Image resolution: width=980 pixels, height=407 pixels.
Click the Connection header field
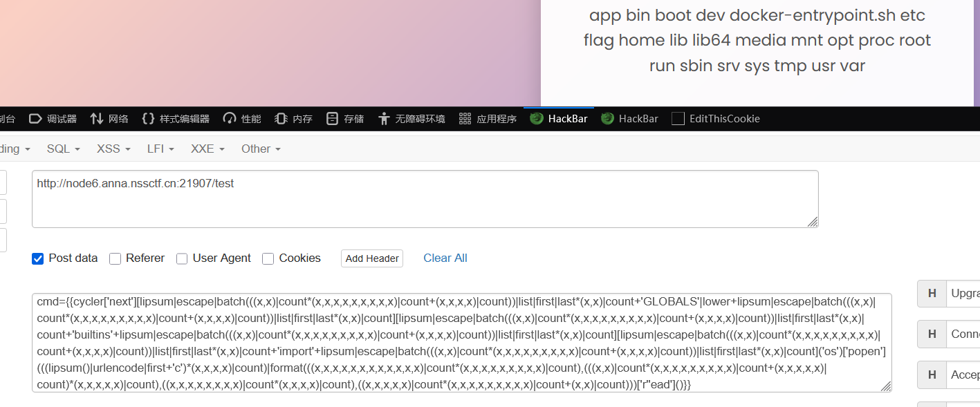tap(963, 334)
